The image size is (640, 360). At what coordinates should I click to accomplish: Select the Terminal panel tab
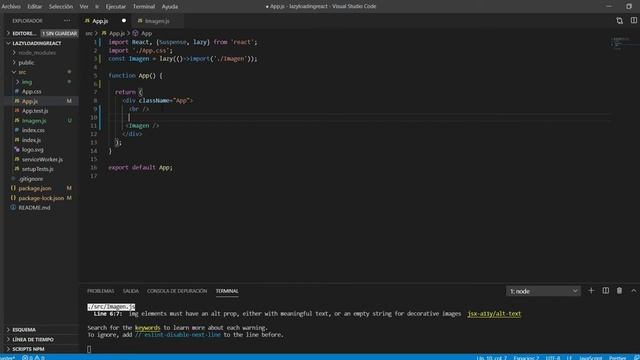227,291
